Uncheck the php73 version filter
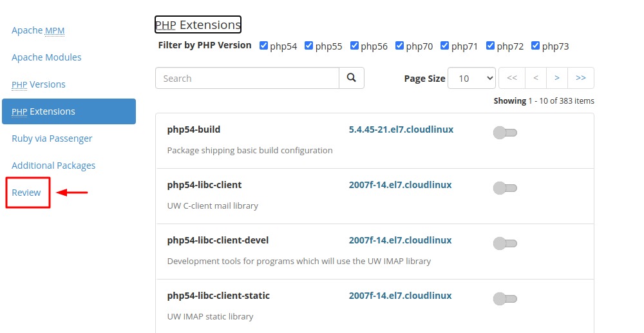644x333 pixels. click(x=535, y=46)
